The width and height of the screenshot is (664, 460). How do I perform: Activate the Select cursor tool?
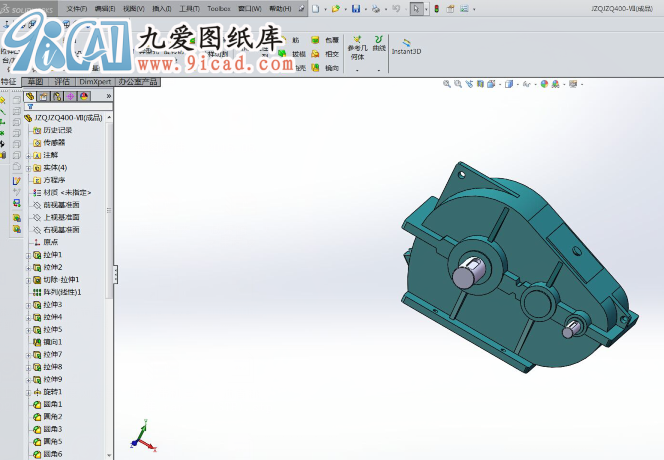point(416,8)
